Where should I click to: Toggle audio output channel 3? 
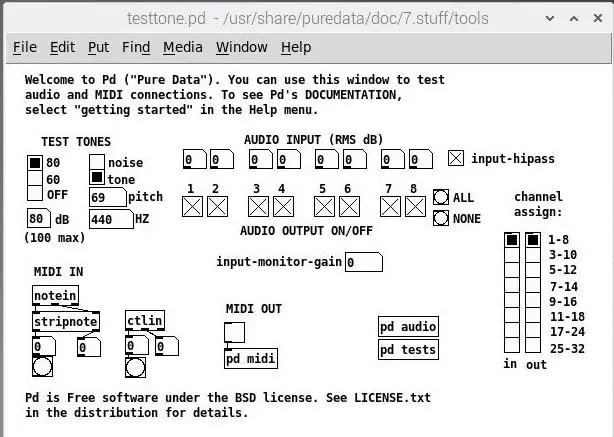pos(258,206)
